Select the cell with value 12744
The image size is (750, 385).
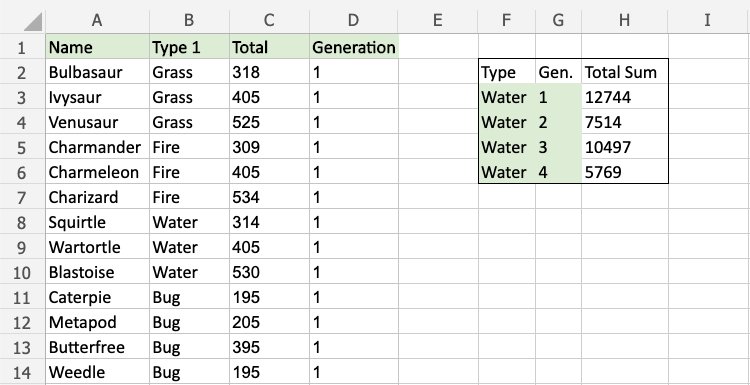coord(625,97)
